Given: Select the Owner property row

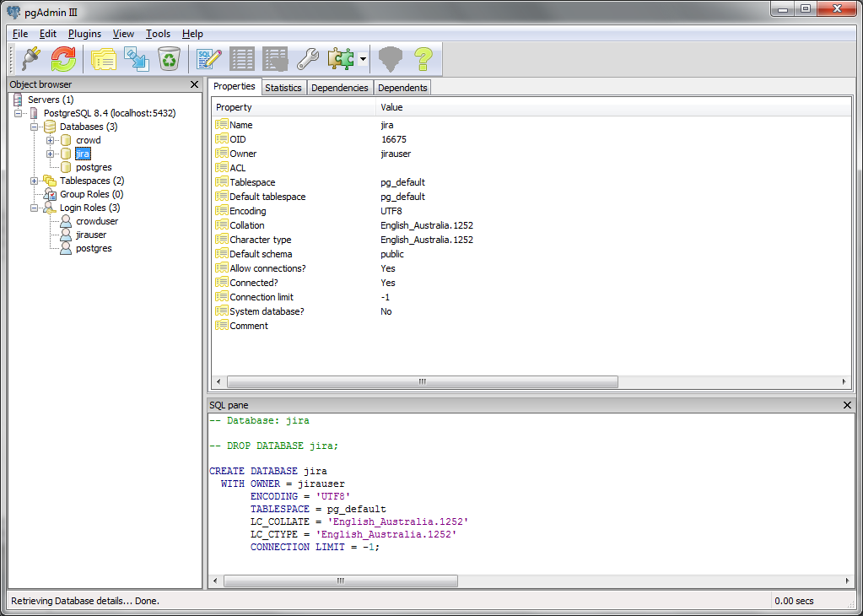Looking at the screenshot, I should [531, 154].
